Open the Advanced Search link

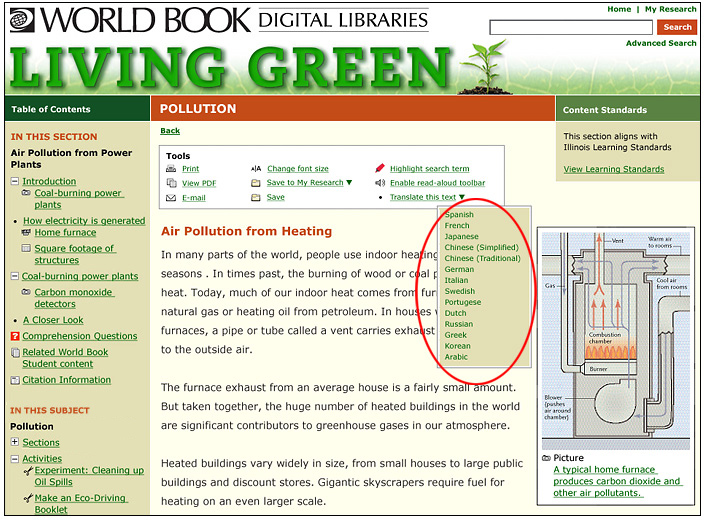(661, 43)
